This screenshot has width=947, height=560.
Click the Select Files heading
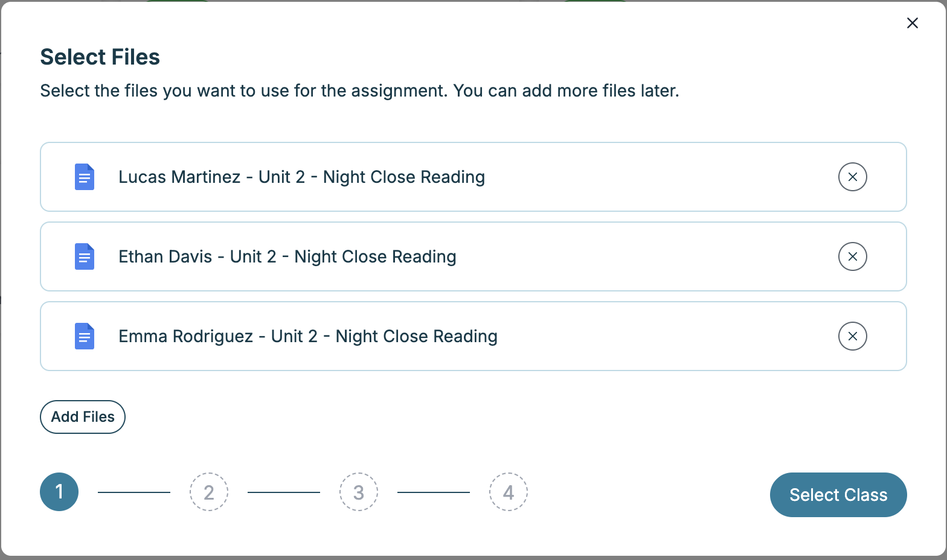coord(100,57)
